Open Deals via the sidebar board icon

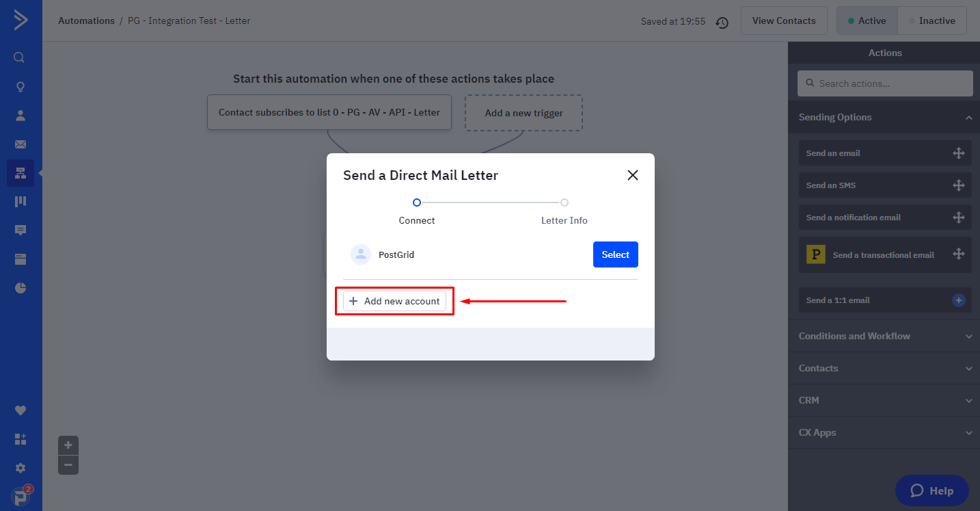[x=20, y=201]
